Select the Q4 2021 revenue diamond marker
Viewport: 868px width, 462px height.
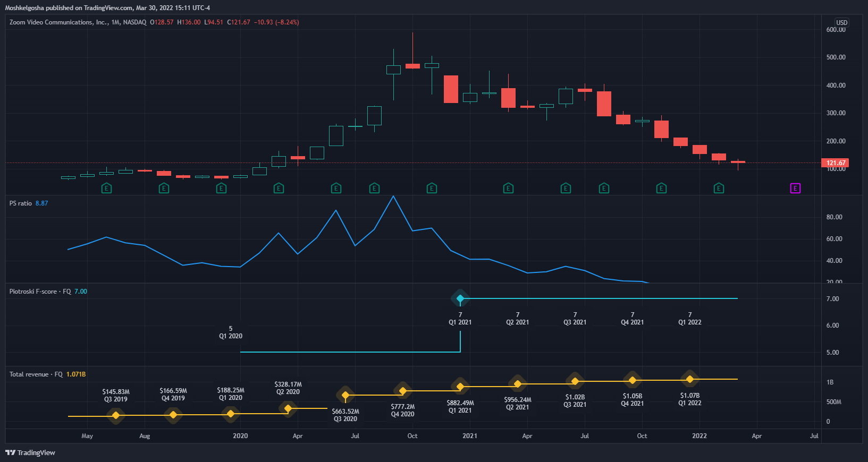tap(633, 380)
